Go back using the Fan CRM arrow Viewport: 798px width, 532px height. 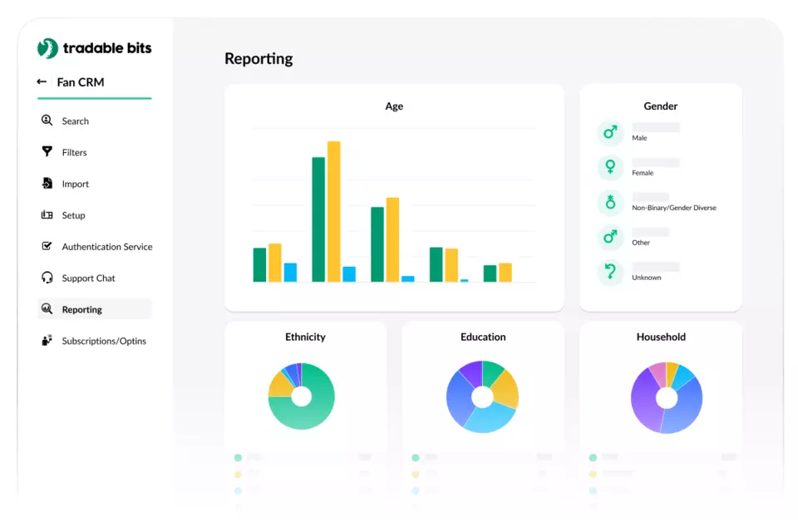pos(42,82)
